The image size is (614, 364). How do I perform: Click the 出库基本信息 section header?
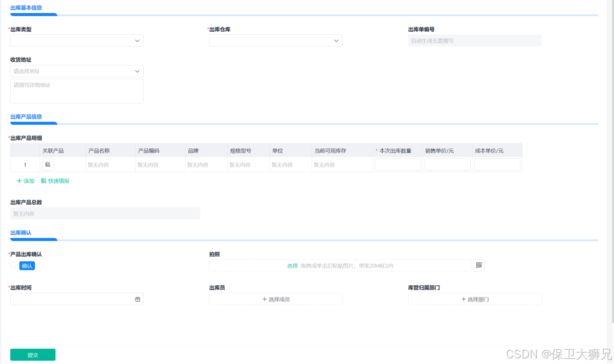[x=26, y=8]
